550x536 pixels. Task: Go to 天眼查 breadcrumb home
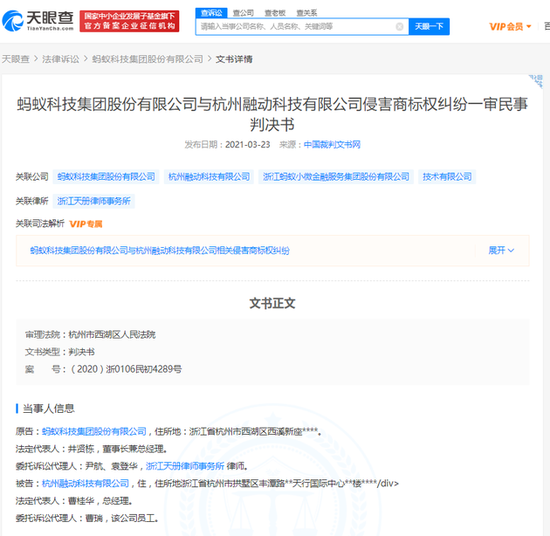click(x=15, y=59)
